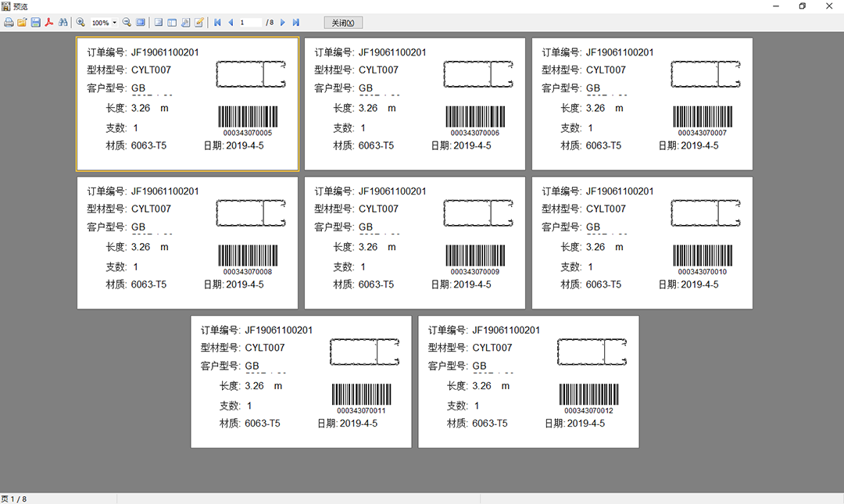
Task: Go to the next page
Action: [x=283, y=23]
